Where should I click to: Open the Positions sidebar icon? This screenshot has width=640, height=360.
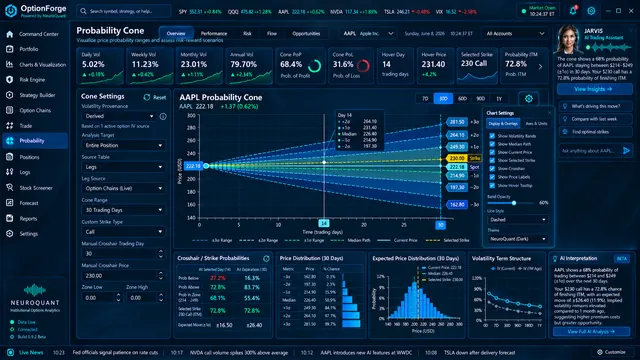click(10, 157)
